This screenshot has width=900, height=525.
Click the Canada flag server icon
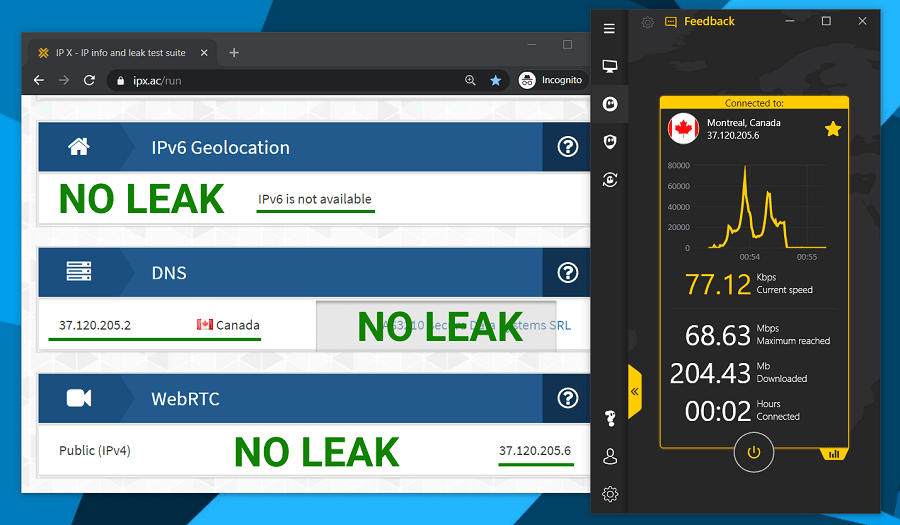tap(683, 129)
